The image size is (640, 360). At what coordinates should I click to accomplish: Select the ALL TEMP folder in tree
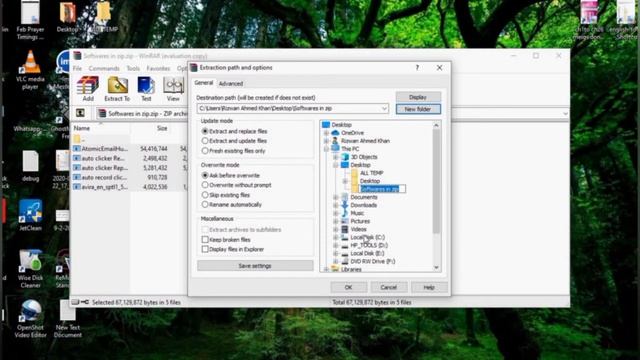[x=367, y=173]
